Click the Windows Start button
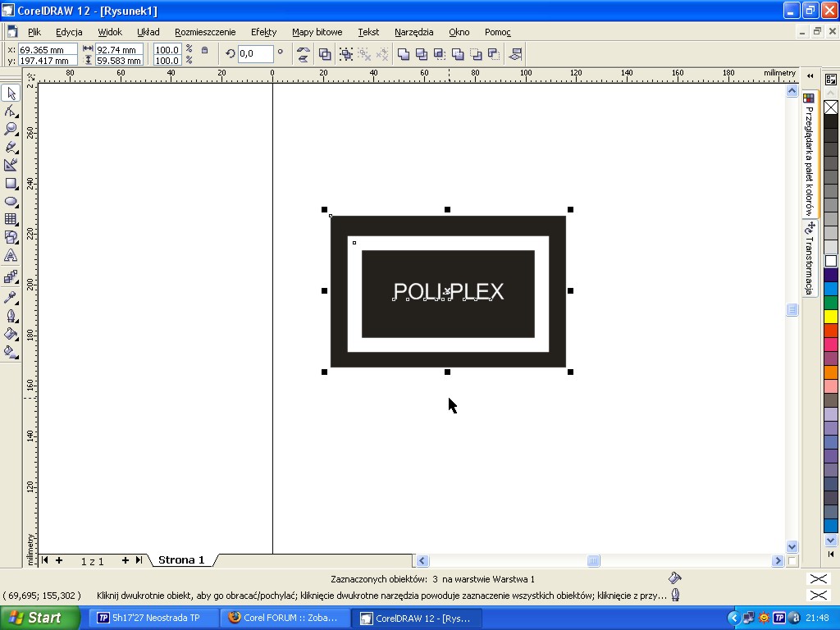The height and width of the screenshot is (630, 840). coord(40,618)
